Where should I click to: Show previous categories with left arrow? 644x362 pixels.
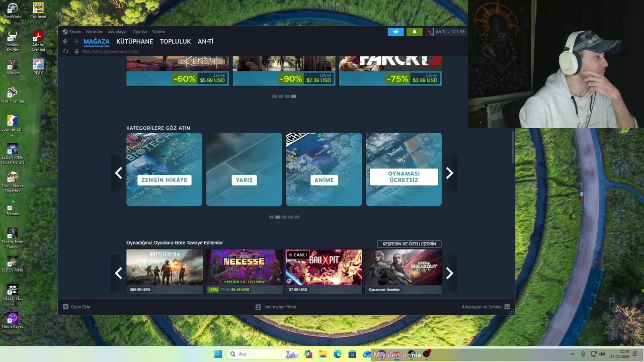tap(118, 173)
